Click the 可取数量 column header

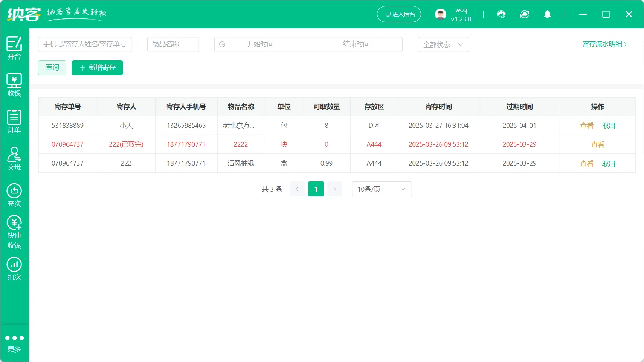point(327,107)
